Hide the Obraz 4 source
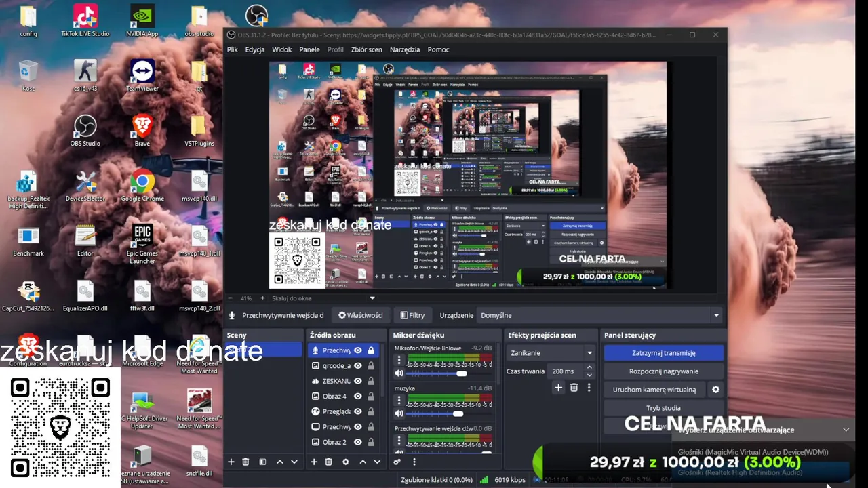 [358, 396]
